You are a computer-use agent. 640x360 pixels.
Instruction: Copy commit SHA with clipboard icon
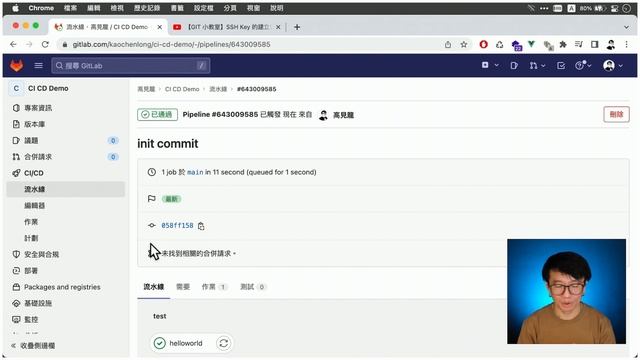tap(201, 226)
